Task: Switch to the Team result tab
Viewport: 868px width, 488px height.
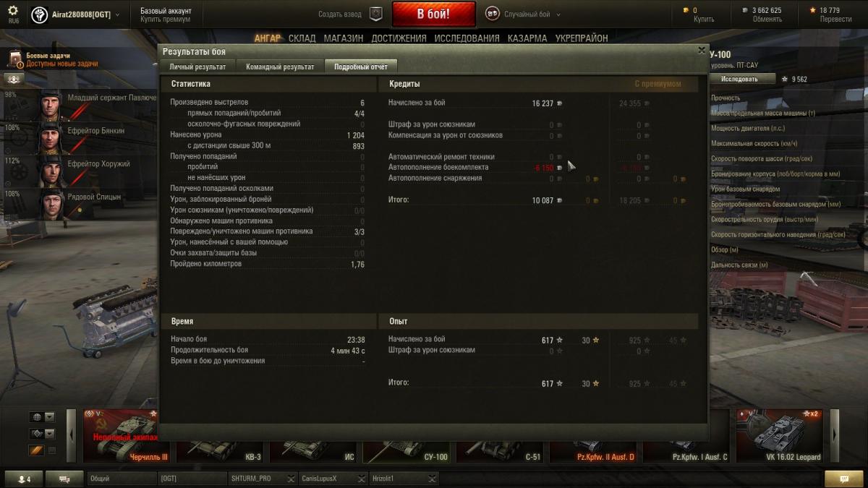Action: [x=280, y=67]
